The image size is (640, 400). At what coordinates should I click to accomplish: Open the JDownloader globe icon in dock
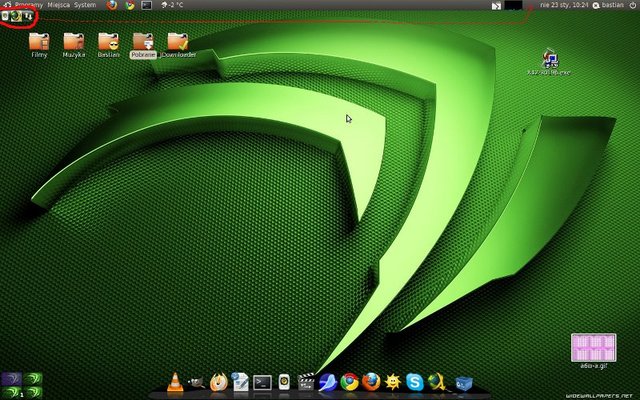pos(437,382)
